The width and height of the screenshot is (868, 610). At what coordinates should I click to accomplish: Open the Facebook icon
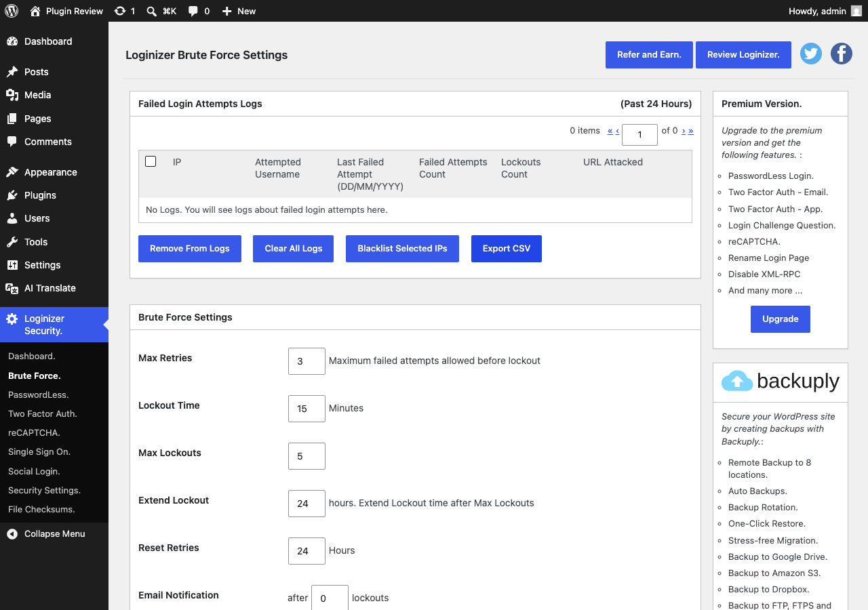click(x=842, y=54)
